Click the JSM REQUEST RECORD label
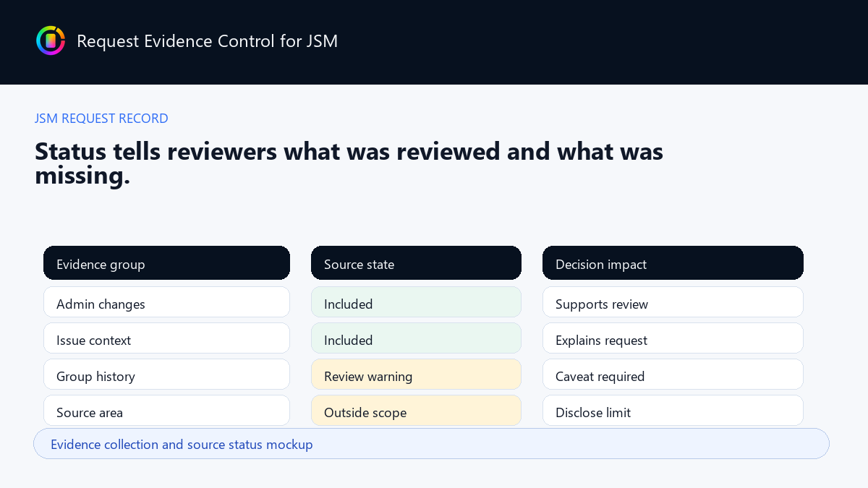 coord(101,119)
